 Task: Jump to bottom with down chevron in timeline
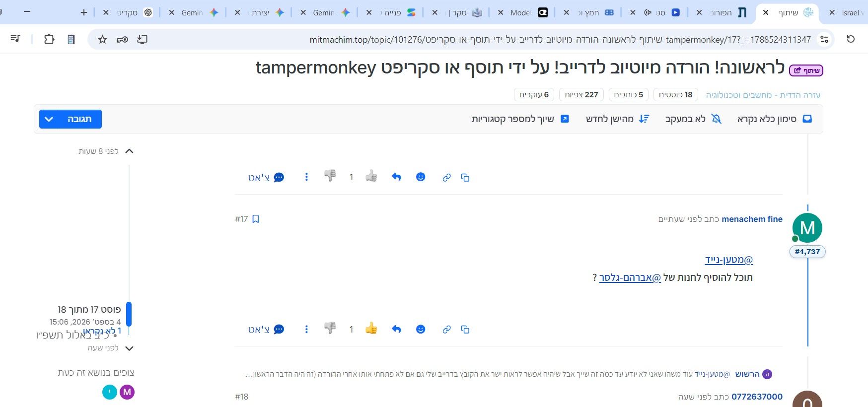129,348
